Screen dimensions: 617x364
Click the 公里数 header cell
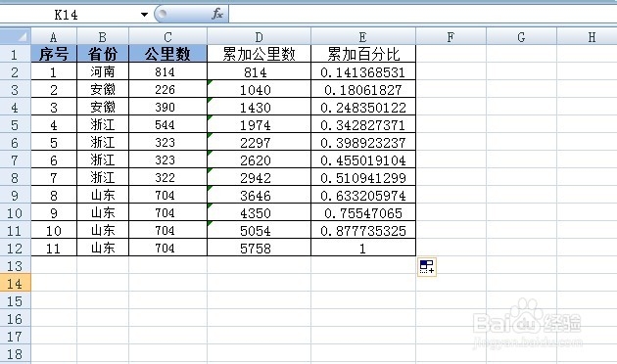pyautogui.click(x=168, y=54)
